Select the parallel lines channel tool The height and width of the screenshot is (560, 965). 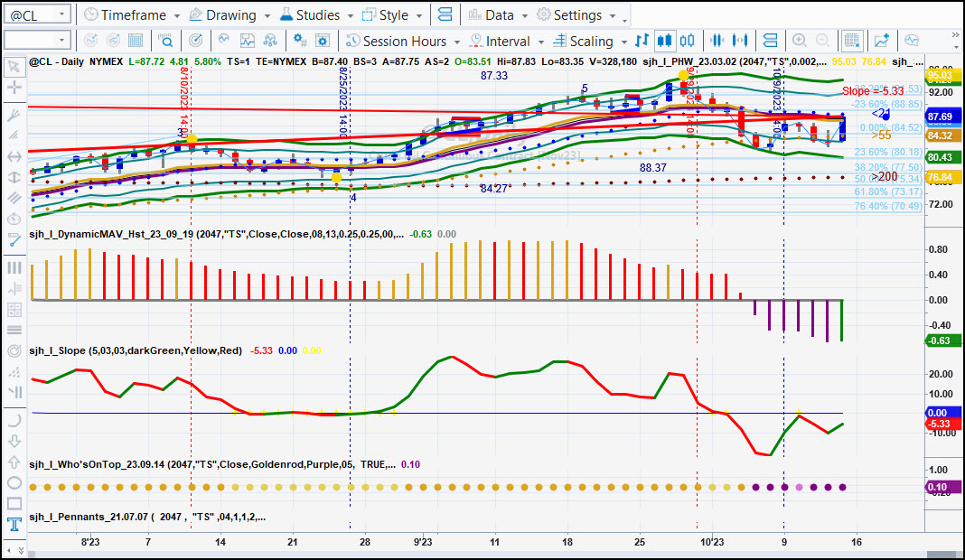point(14,198)
